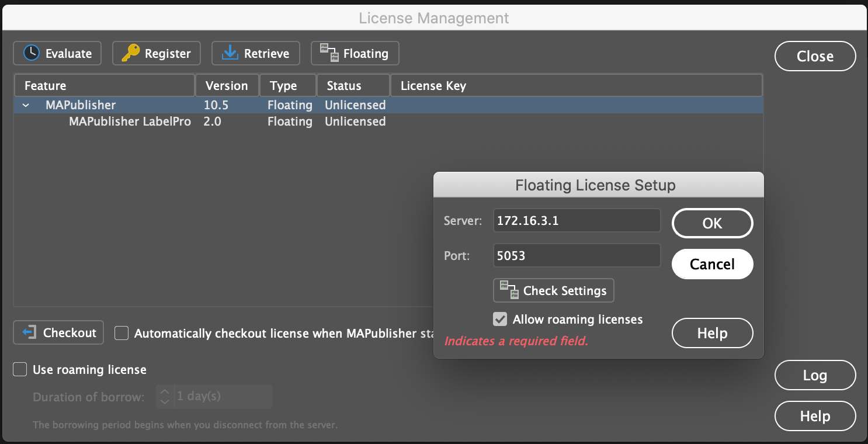
Task: Enable Use roaming license checkbox
Action: coord(20,370)
